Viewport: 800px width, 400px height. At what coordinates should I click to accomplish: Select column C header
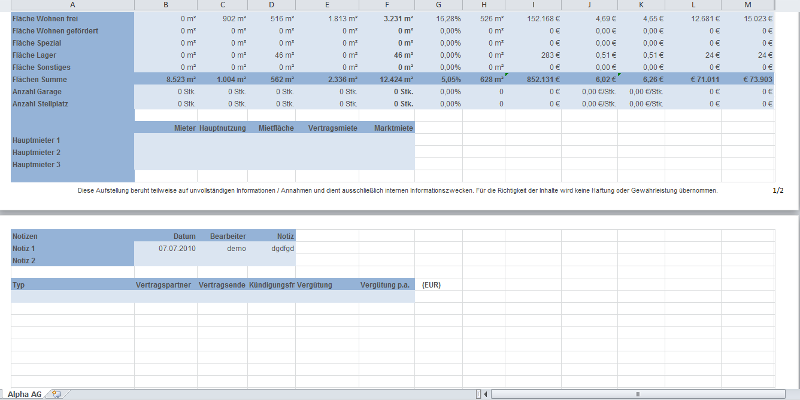coord(222,5)
